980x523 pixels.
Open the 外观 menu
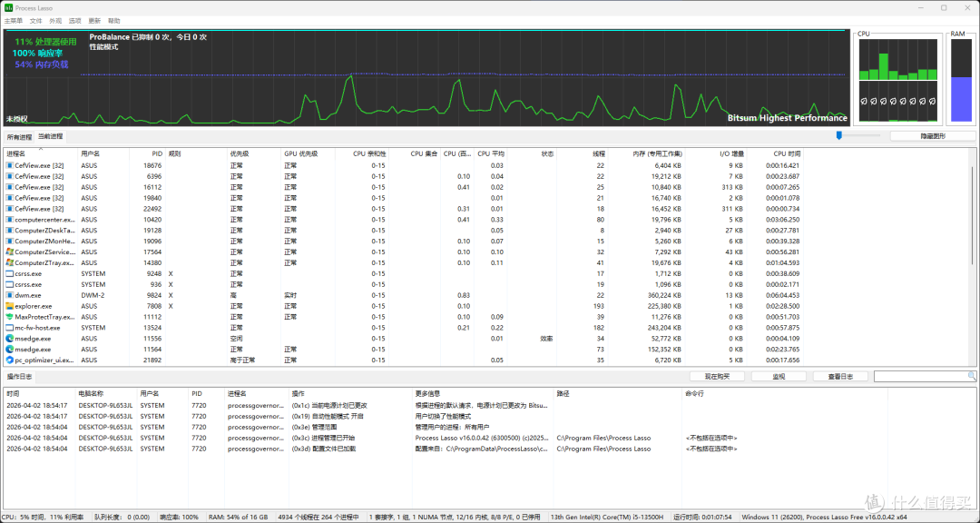[55, 21]
